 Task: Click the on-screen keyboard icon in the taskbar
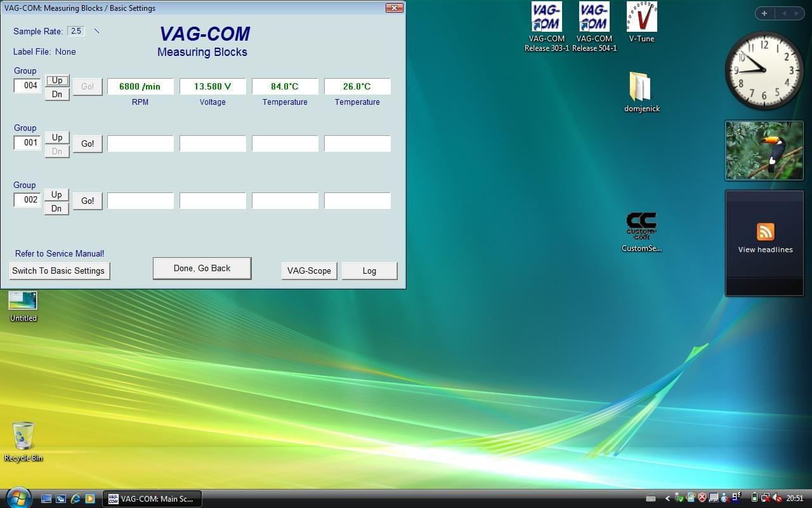650,498
